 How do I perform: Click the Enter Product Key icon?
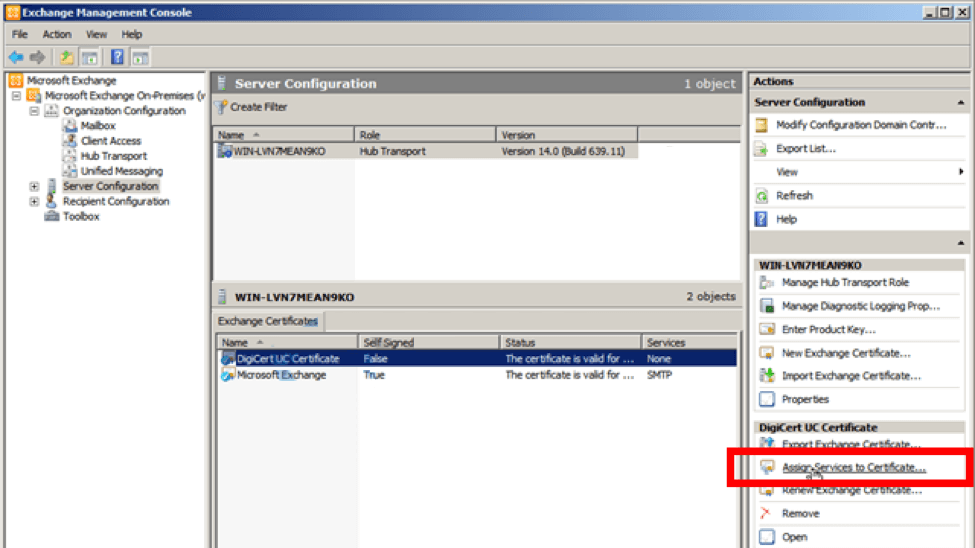767,329
